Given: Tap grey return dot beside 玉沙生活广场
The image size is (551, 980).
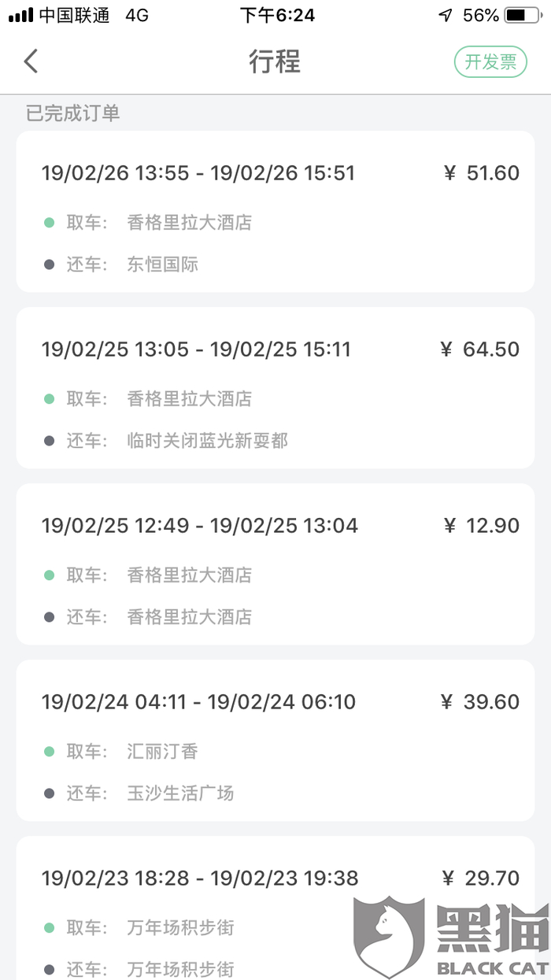Looking at the screenshot, I should [x=49, y=793].
